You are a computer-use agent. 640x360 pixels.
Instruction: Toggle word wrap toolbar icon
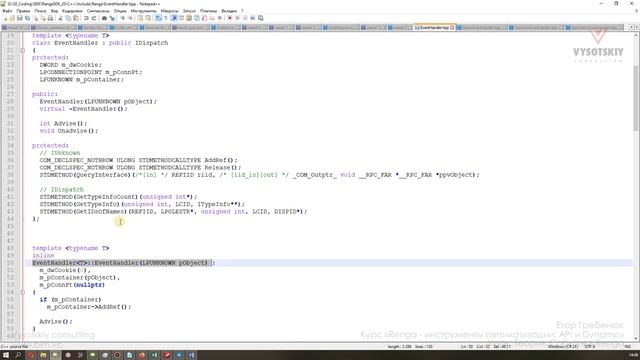[x=158, y=18]
